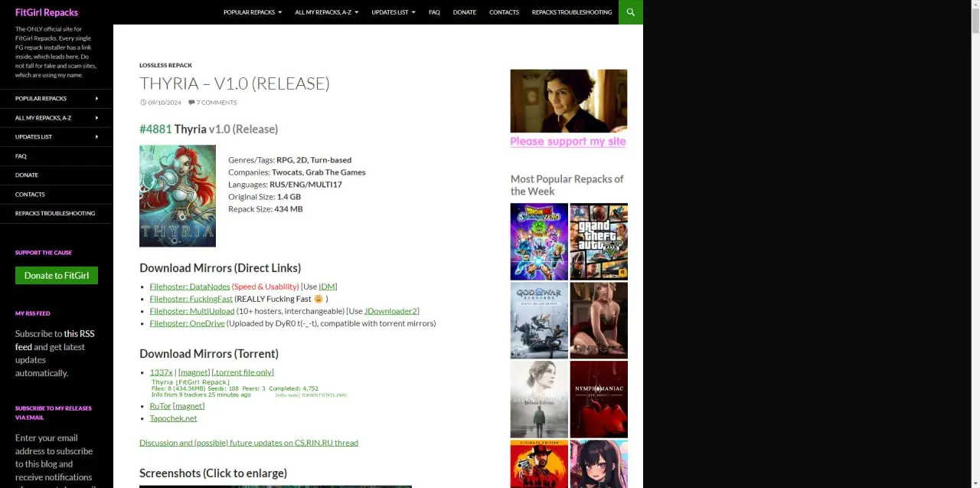Viewport: 980px width, 488px height.
Task: Open FAQ in top navigation
Action: [434, 12]
